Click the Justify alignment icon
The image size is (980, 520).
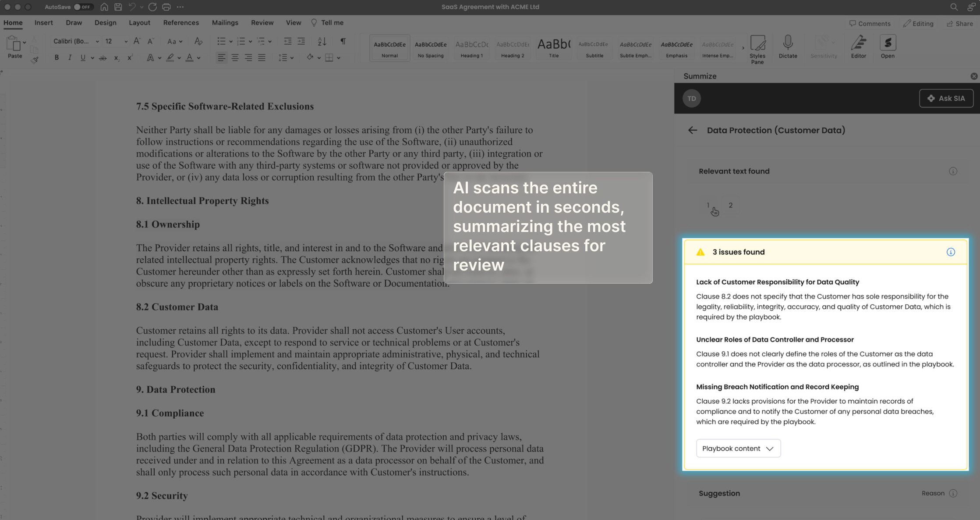click(262, 57)
